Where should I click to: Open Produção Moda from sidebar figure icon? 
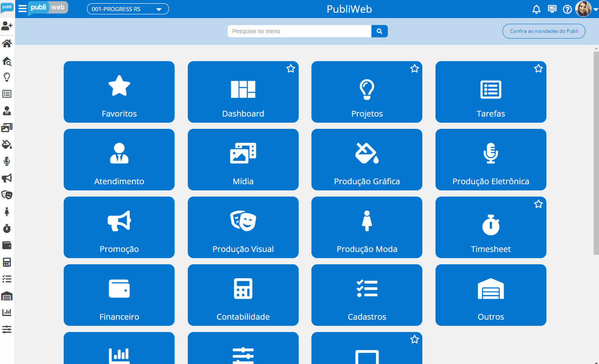[7, 212]
